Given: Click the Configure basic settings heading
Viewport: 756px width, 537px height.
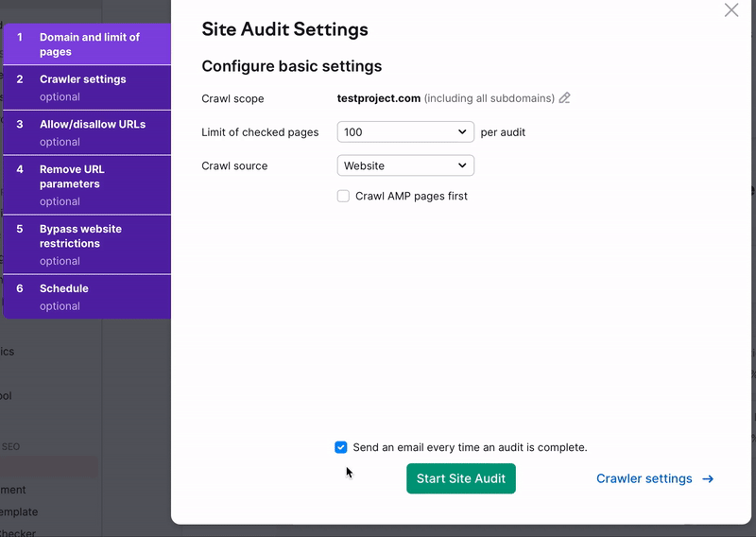Looking at the screenshot, I should [x=292, y=66].
